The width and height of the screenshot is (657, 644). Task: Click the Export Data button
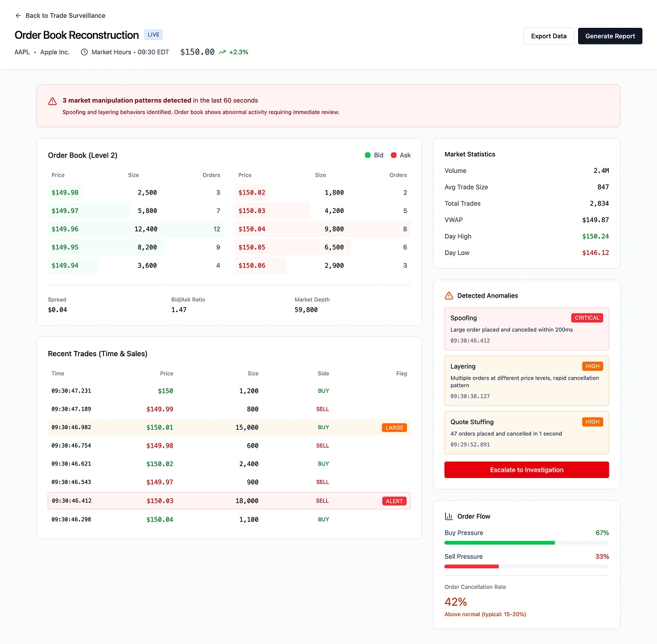[x=548, y=36]
